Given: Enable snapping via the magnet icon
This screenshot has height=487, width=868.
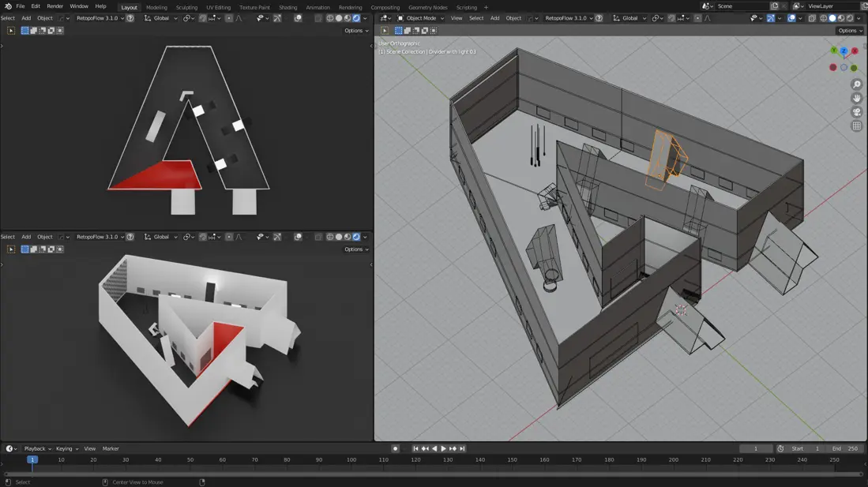Looking at the screenshot, I should 671,17.
